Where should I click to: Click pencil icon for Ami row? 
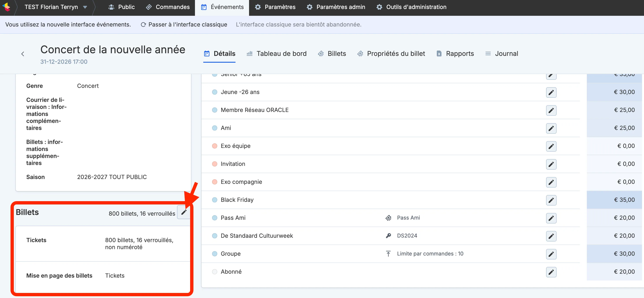click(551, 128)
